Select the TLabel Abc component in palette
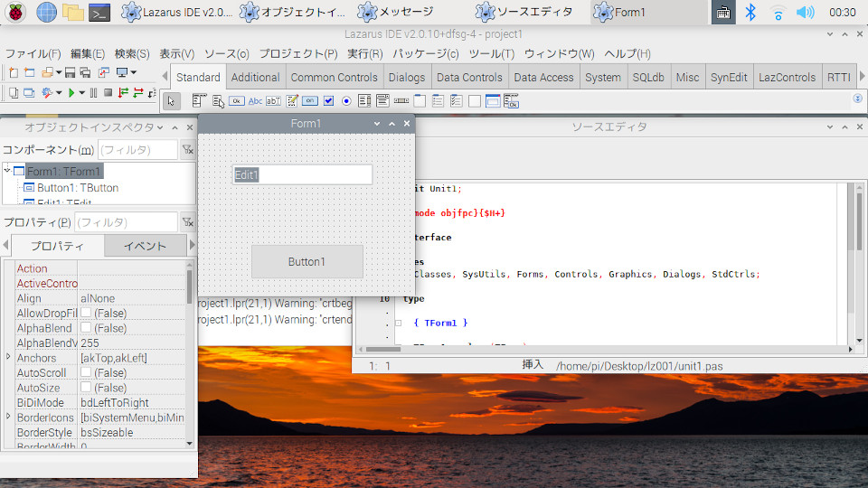This screenshot has width=868, height=488. (255, 101)
